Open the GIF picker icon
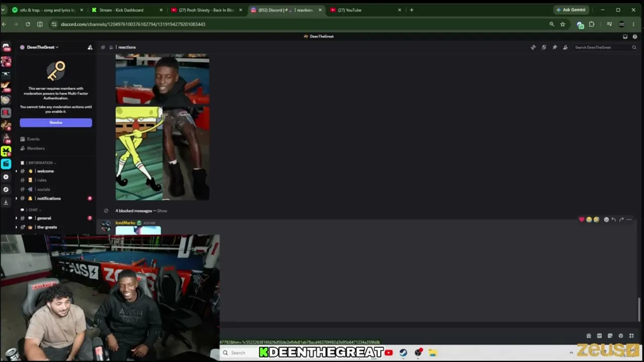This screenshot has height=362, width=644. point(599,336)
